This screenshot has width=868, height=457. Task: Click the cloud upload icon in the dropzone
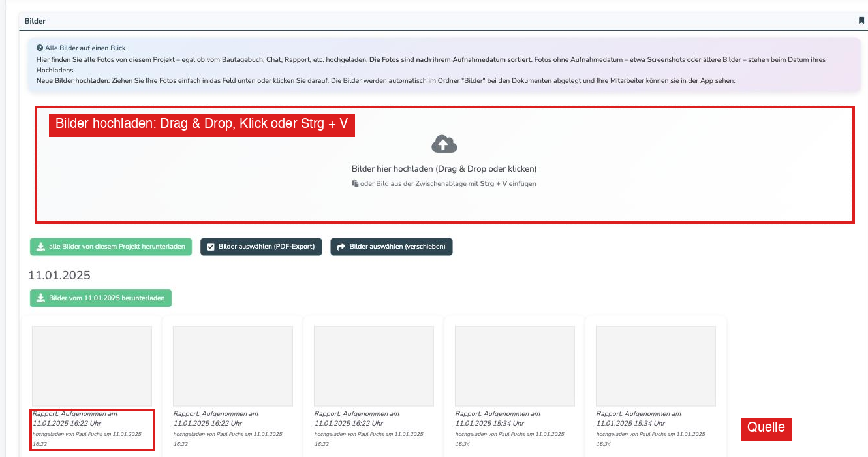(444, 144)
